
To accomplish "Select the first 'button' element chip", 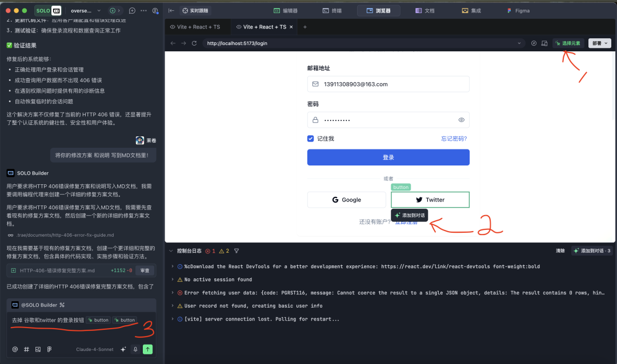I will 98,320.
